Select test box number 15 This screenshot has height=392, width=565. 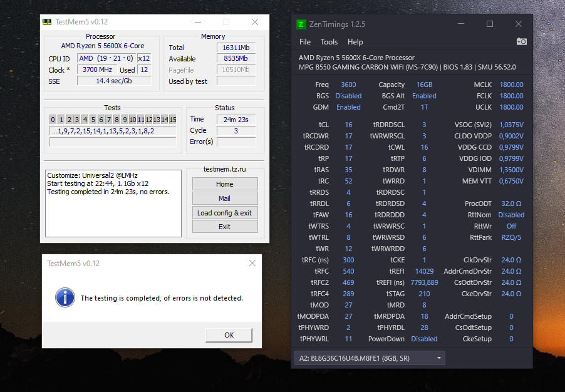coord(173,120)
